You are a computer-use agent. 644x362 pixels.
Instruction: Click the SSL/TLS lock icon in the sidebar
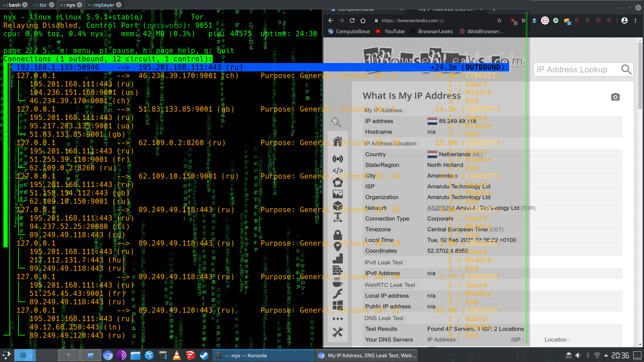[338, 235]
